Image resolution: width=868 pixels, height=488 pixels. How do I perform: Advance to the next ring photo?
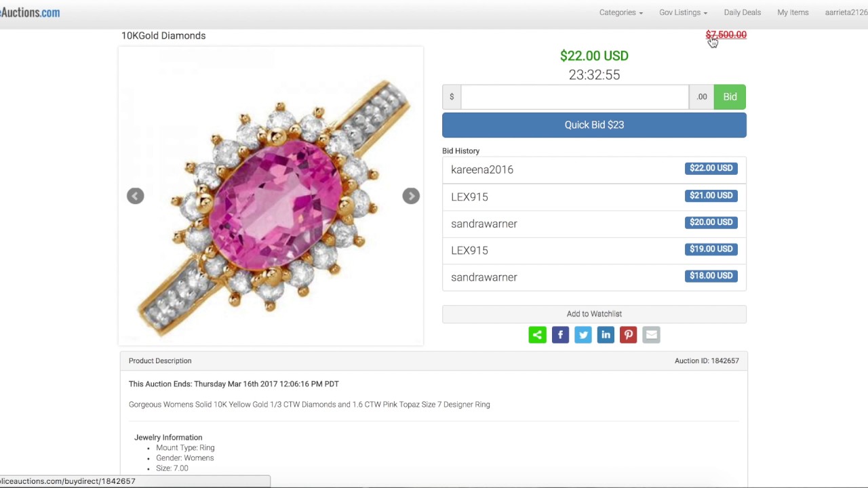pos(411,196)
